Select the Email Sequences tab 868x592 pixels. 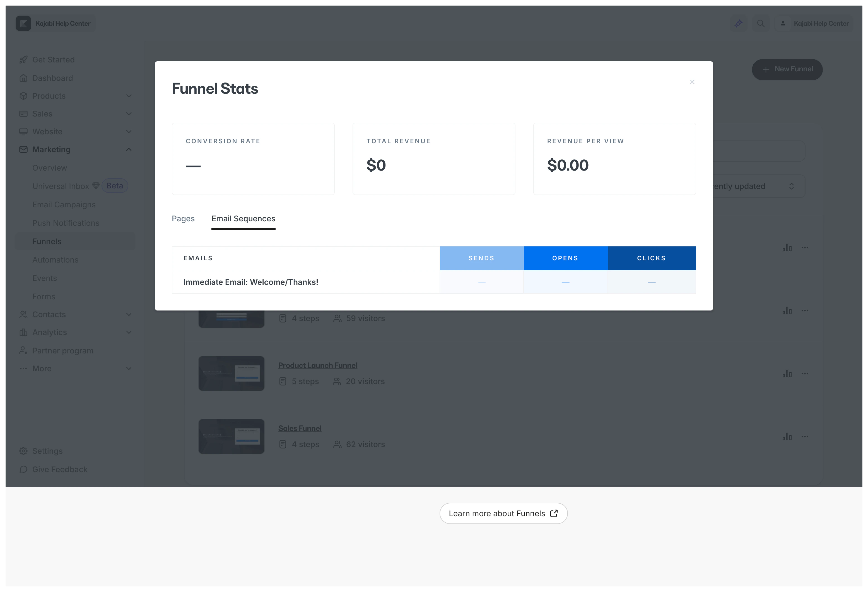pyautogui.click(x=243, y=219)
